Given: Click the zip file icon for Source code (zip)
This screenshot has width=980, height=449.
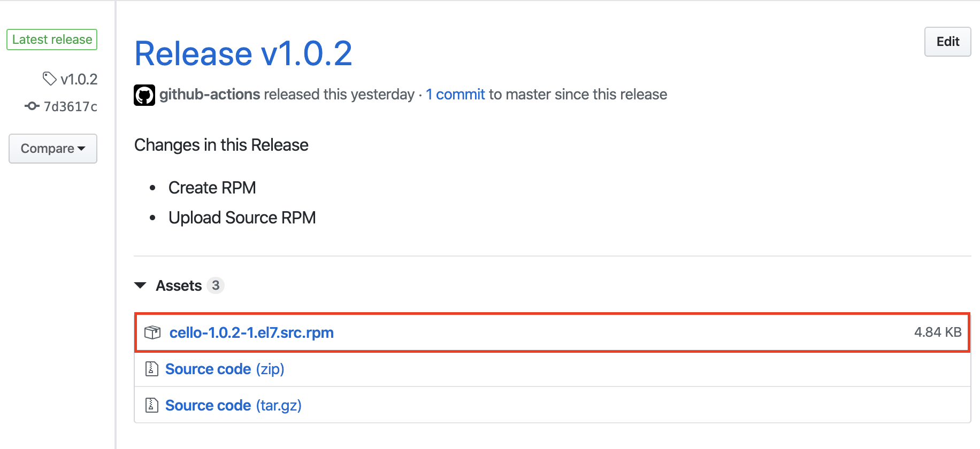Looking at the screenshot, I should 152,369.
